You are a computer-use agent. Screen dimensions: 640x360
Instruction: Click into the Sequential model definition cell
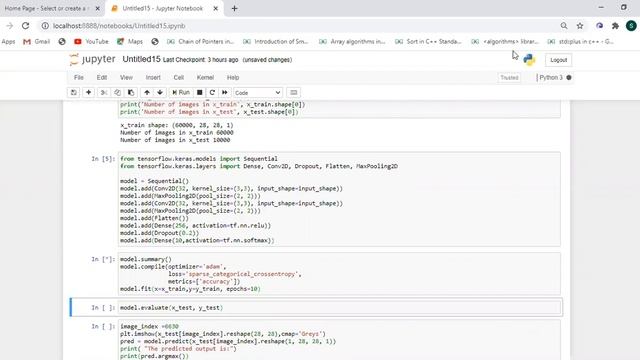pos(339,199)
